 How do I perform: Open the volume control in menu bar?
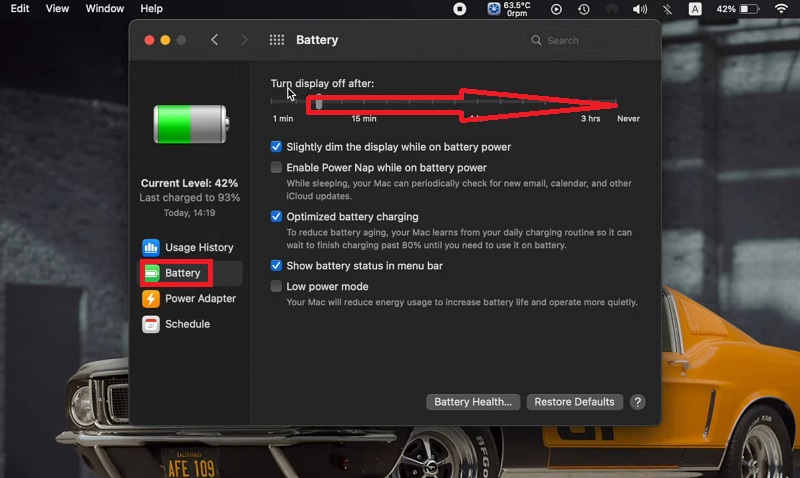coord(640,9)
